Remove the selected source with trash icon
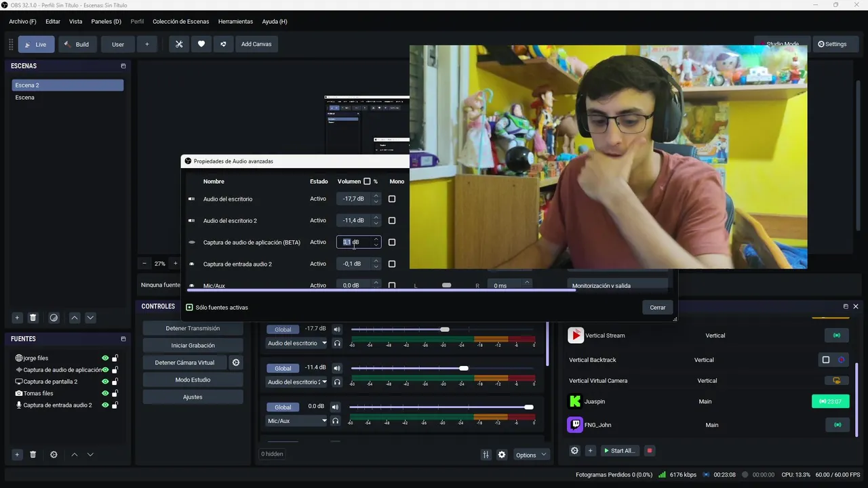The image size is (868, 488). [x=33, y=455]
